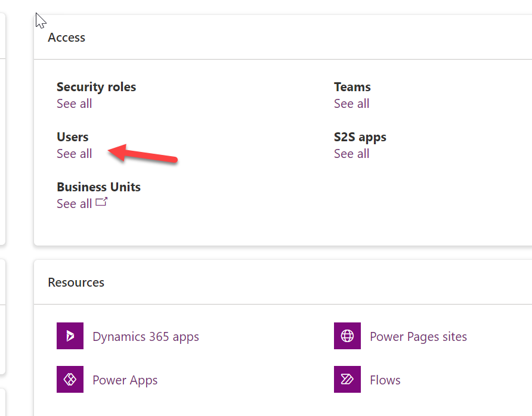This screenshot has height=416, width=532.
Task: Click the Security roles heading
Action: [x=96, y=86]
